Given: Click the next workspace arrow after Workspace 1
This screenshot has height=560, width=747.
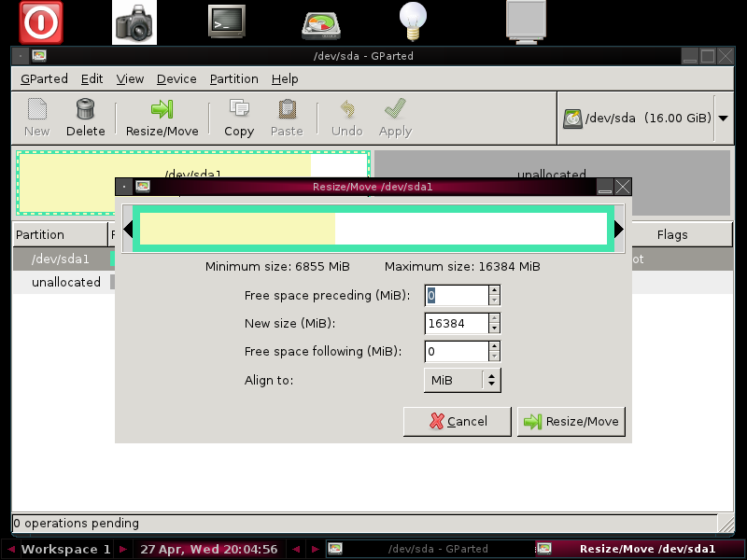Looking at the screenshot, I should [x=123, y=549].
